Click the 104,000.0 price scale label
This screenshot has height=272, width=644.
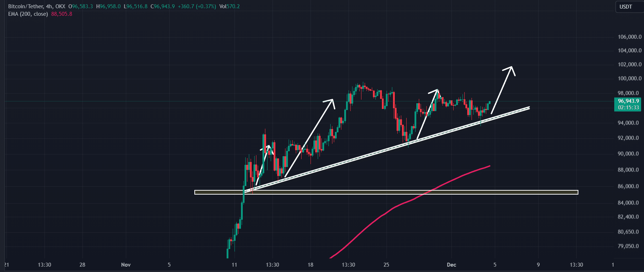(629, 51)
